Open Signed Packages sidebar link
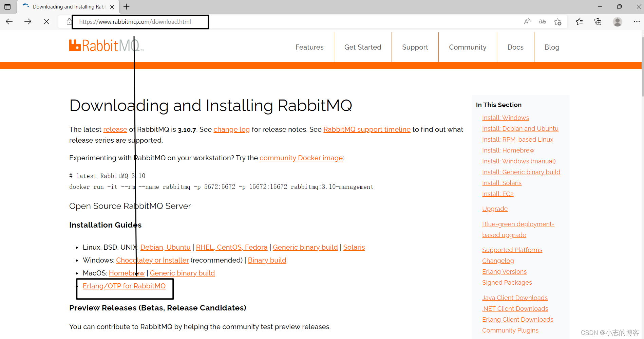This screenshot has height=339, width=644. 507,283
